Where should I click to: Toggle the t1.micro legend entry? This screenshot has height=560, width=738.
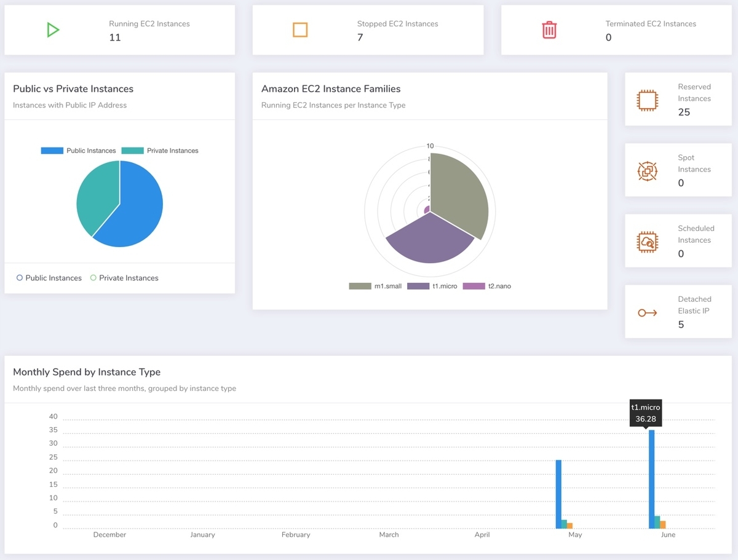pyautogui.click(x=432, y=286)
